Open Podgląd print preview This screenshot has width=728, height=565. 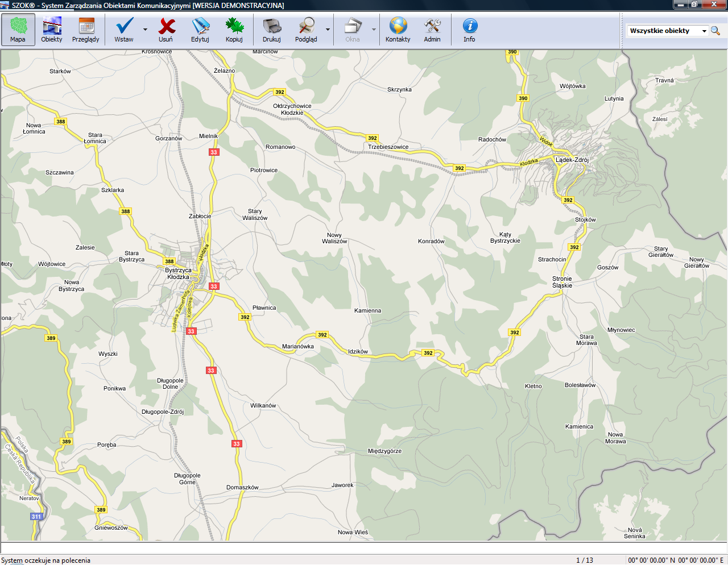click(306, 30)
